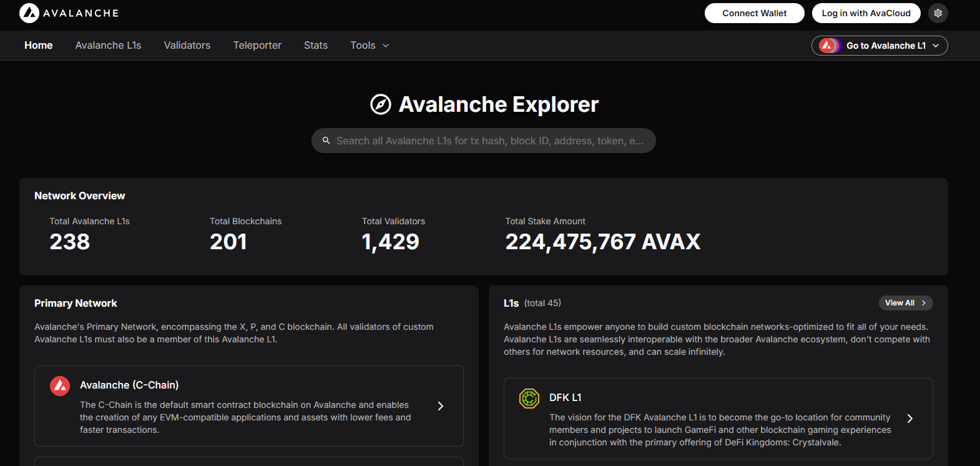Open the Go to Avalanche L1 dropdown
This screenshot has width=980, height=466.
pos(880,46)
